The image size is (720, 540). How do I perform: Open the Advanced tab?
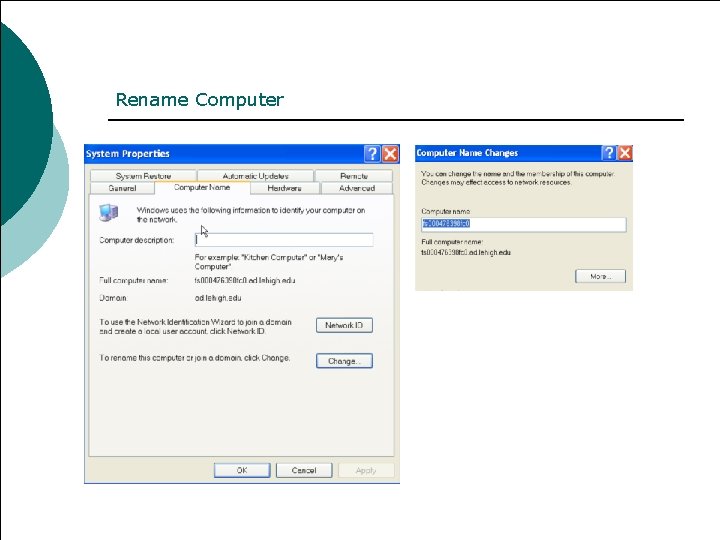(357, 188)
